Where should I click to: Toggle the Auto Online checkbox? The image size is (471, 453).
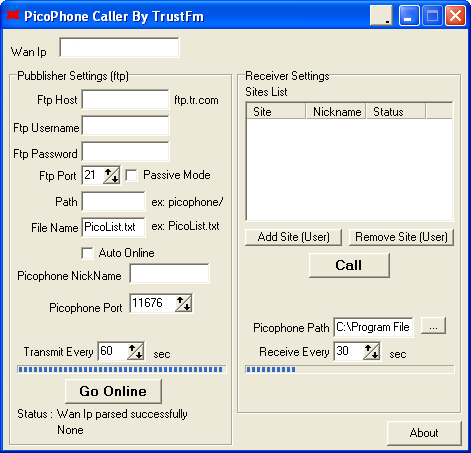[x=88, y=253]
